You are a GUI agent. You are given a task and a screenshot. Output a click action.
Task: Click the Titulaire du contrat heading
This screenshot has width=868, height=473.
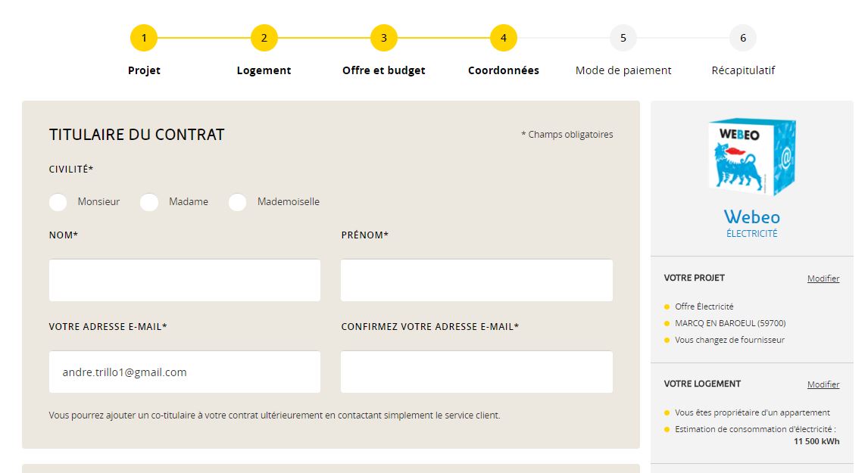pos(137,135)
